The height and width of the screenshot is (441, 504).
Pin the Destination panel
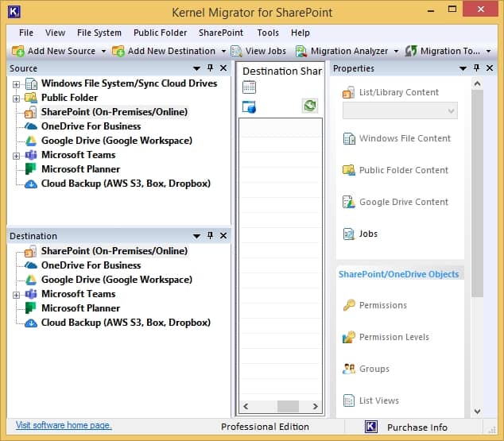point(210,236)
